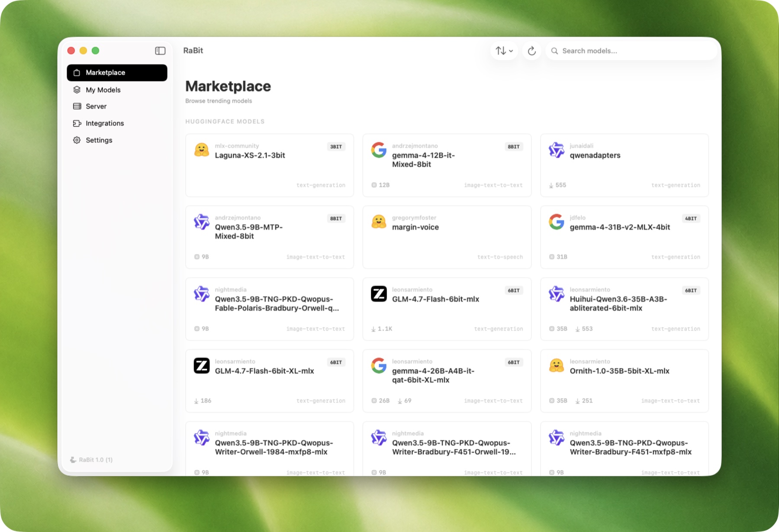The width and height of the screenshot is (779, 532).
Task: Click the 12B size on gemma-4-12B
Action: coord(381,185)
